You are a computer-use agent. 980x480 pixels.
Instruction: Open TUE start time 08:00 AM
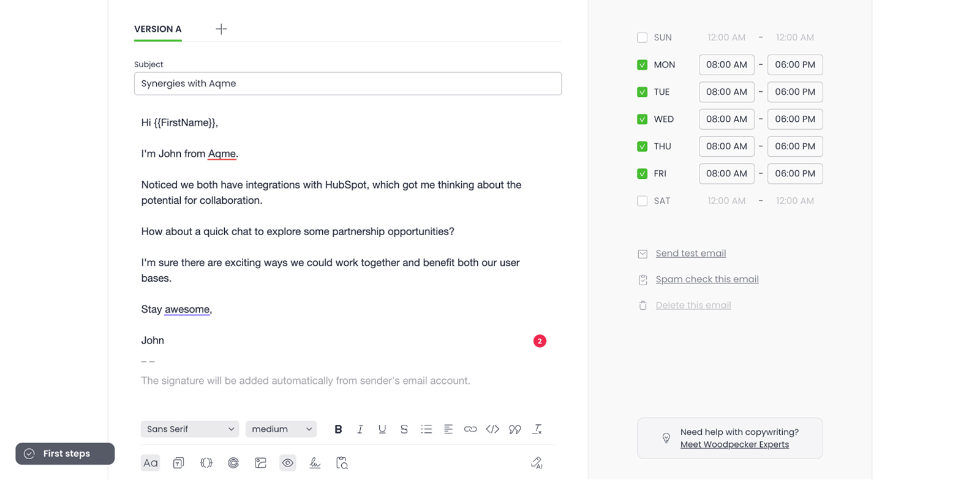726,92
